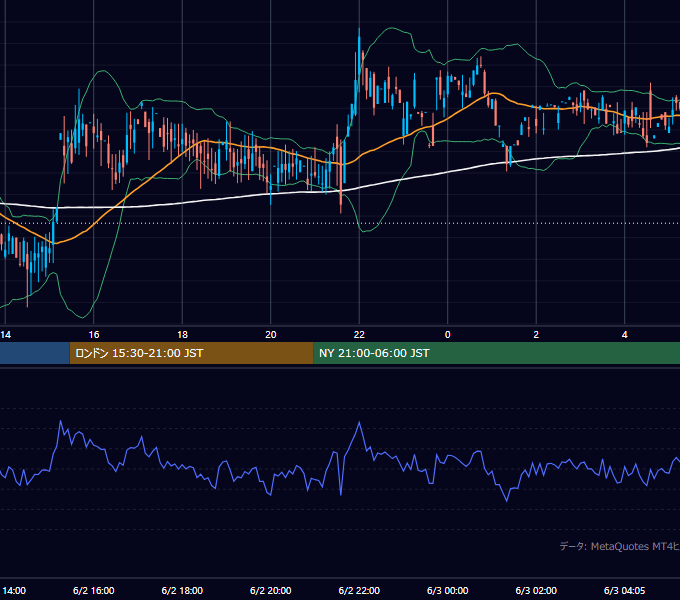Image resolution: width=680 pixels, height=600 pixels.
Task: Click the NY 21:00-06:00 JST session bar
Action: point(497,353)
